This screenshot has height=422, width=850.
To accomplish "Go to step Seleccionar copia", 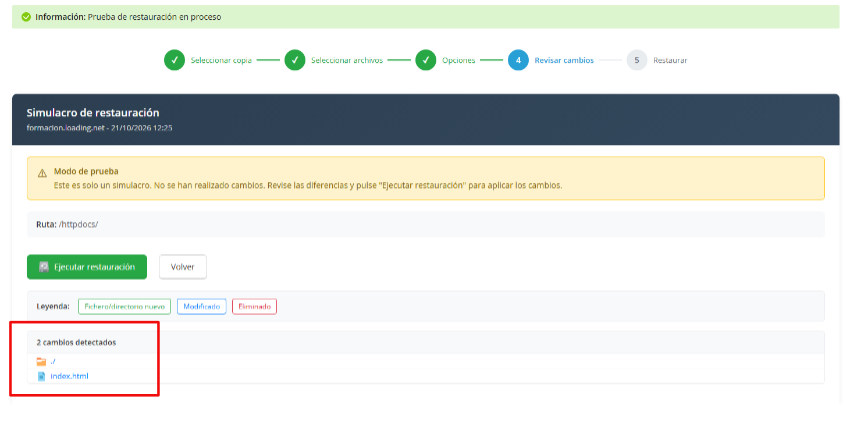I will [221, 60].
